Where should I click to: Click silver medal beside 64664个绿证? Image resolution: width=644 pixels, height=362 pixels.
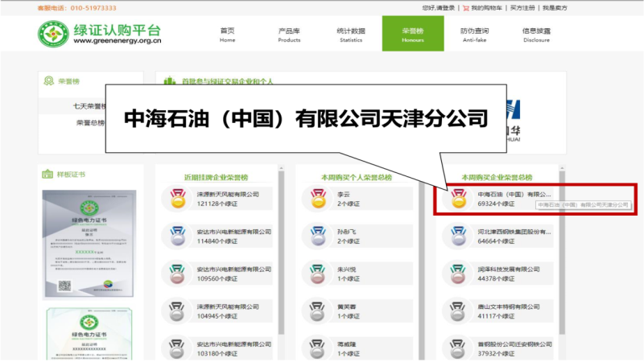click(458, 236)
